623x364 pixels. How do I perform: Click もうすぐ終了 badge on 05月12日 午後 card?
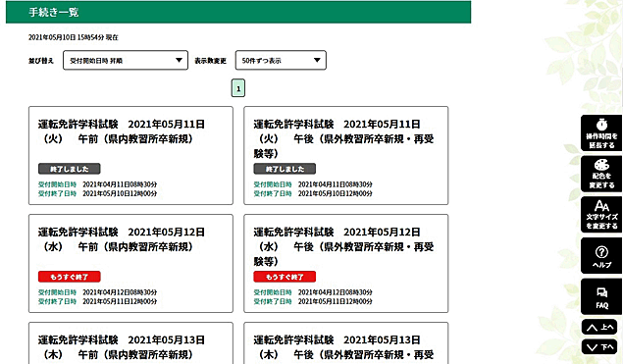(285, 277)
